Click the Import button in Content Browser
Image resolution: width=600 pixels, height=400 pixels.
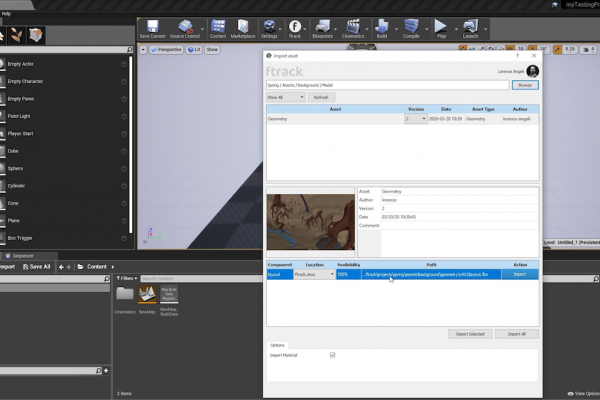click(x=7, y=267)
